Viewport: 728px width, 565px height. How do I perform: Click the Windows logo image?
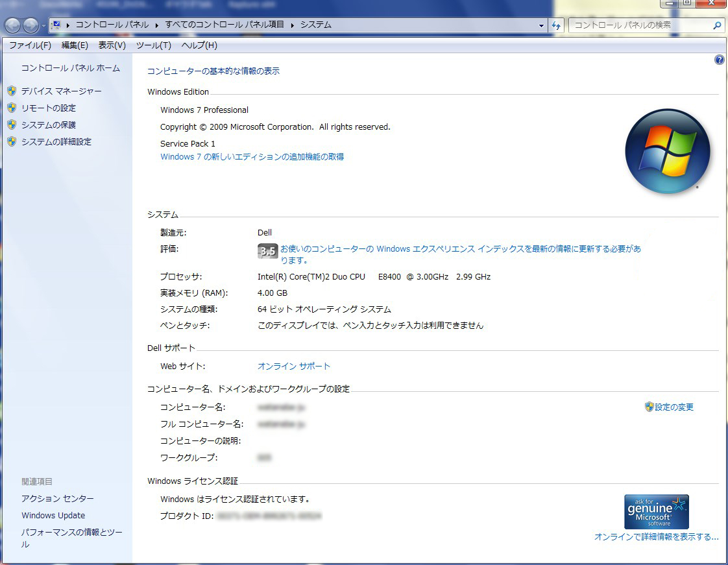668,151
